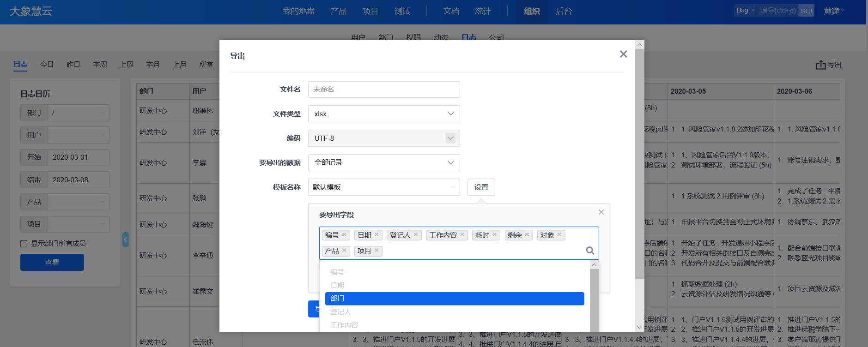Remove the 项目 field tag
Screen dimensions: 868x347
click(x=376, y=251)
